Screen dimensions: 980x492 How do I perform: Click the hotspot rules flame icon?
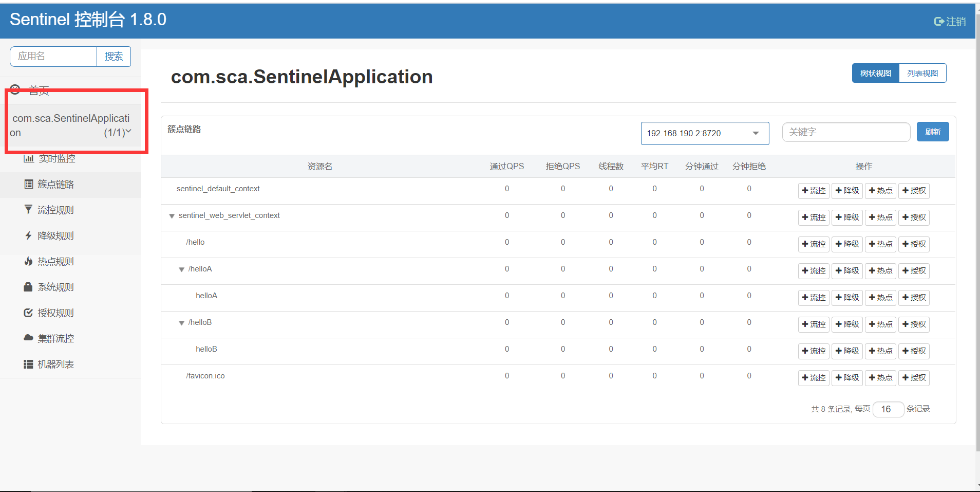pos(29,261)
